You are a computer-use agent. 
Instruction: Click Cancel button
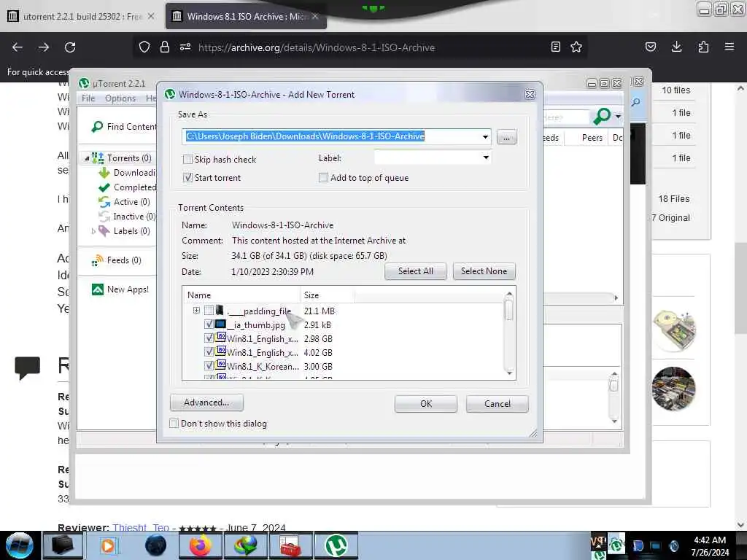click(497, 403)
